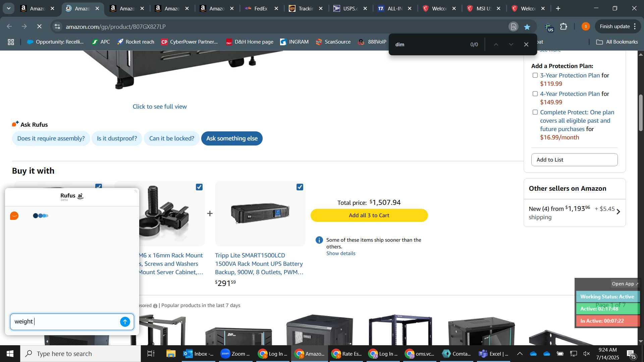
Task: Go to next find result arrow
Action: tap(511, 45)
